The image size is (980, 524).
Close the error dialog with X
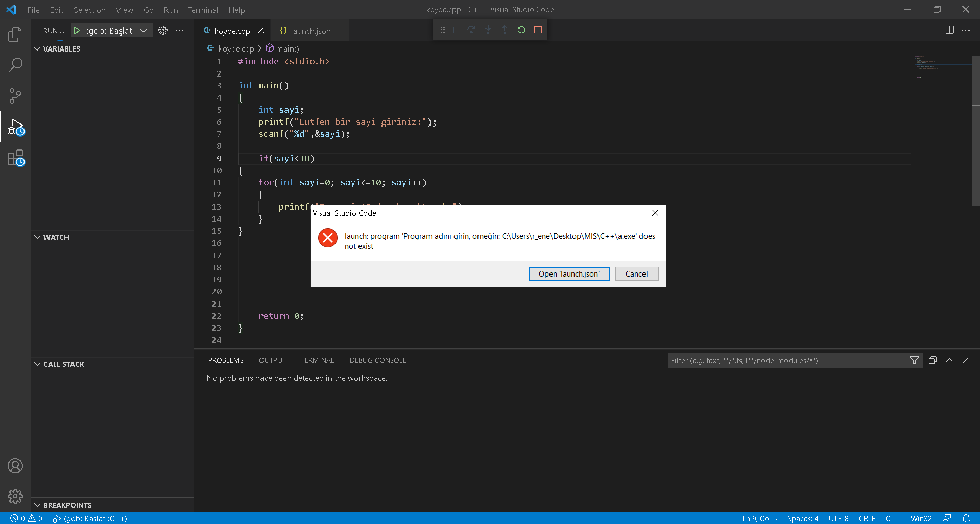coord(655,213)
